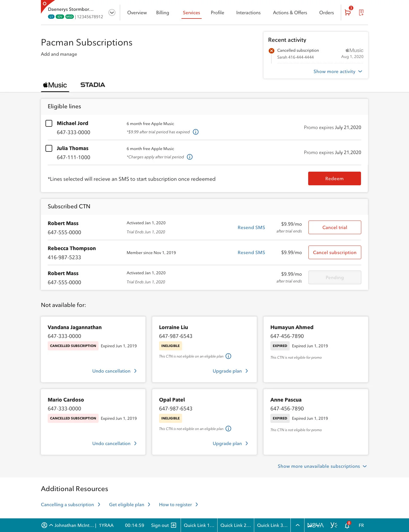
Task: Click the L1 badge under customer name
Action: [x=51, y=17]
